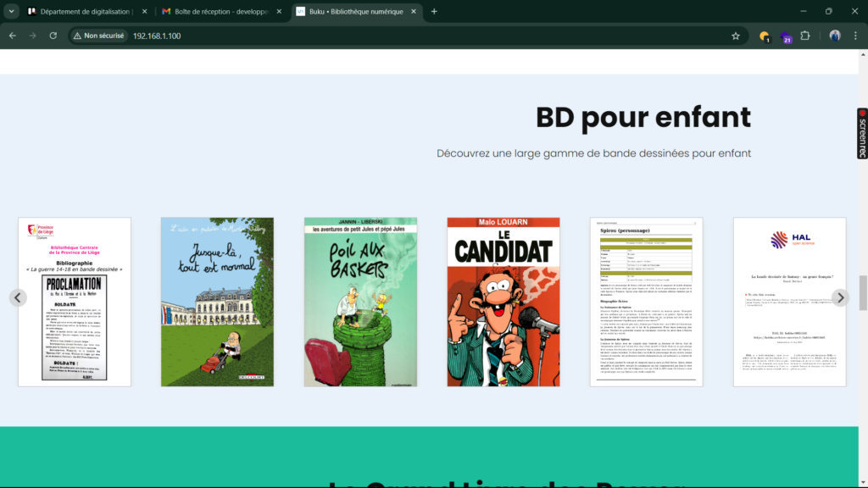This screenshot has width=868, height=488.
Task: Go back to previous page
Action: (x=12, y=36)
